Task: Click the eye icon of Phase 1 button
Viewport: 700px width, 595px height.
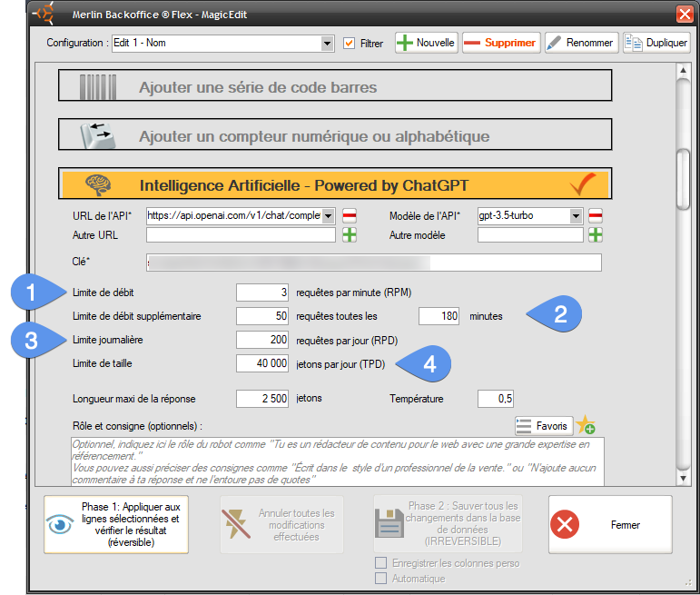Action: [60, 524]
